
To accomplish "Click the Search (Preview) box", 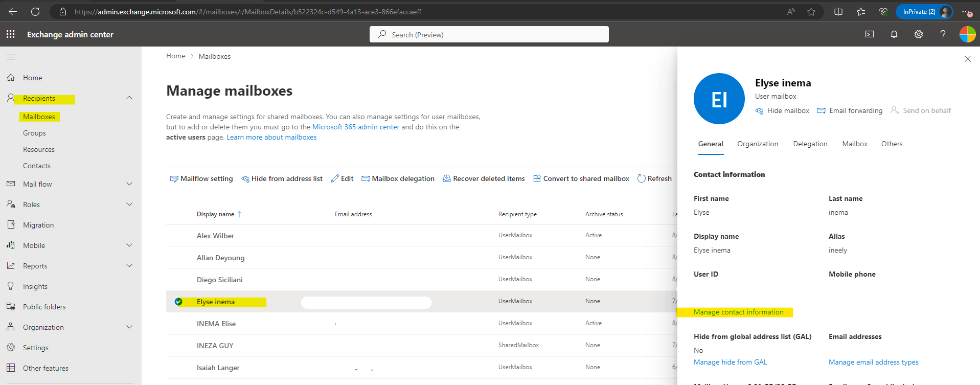I will pos(489,34).
